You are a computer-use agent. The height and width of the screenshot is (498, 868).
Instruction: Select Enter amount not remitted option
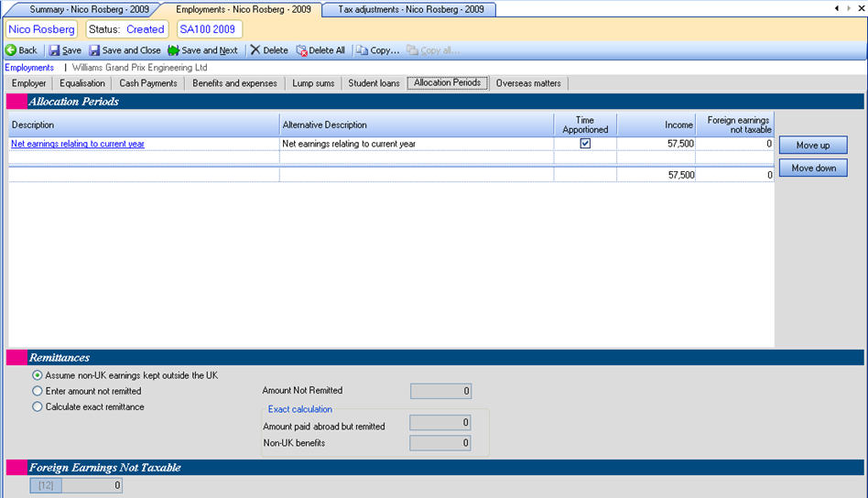pyautogui.click(x=38, y=391)
